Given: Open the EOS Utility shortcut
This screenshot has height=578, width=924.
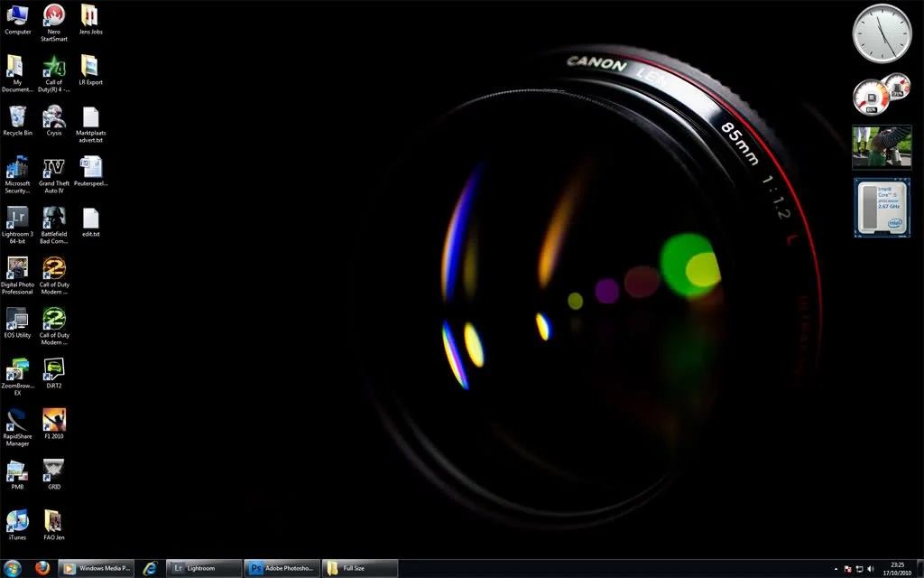Looking at the screenshot, I should pyautogui.click(x=18, y=323).
